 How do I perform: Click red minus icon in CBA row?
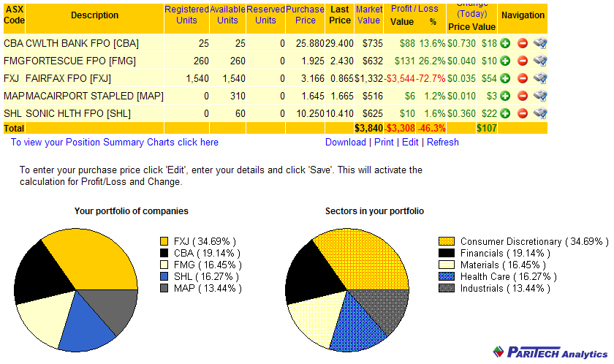(523, 43)
